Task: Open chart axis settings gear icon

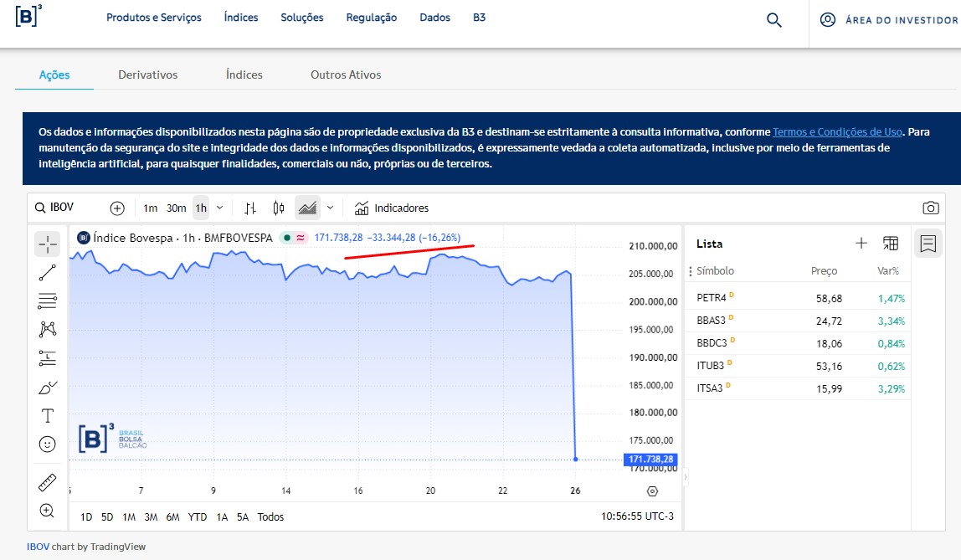Action: 652,491
